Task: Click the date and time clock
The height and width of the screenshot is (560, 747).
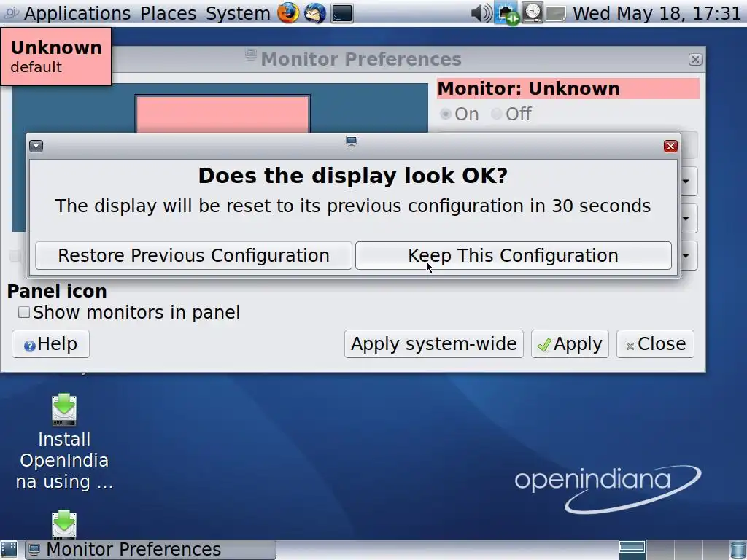Action: (657, 13)
